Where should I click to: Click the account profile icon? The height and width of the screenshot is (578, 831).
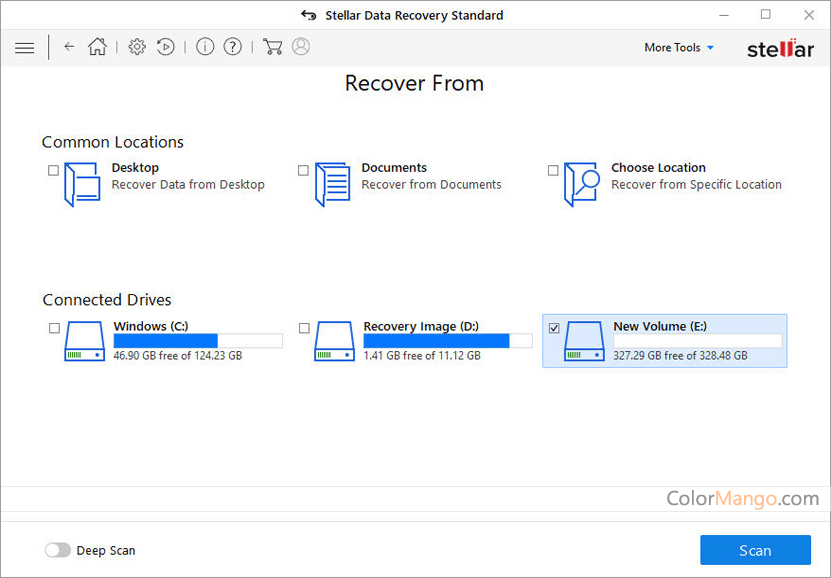301,47
